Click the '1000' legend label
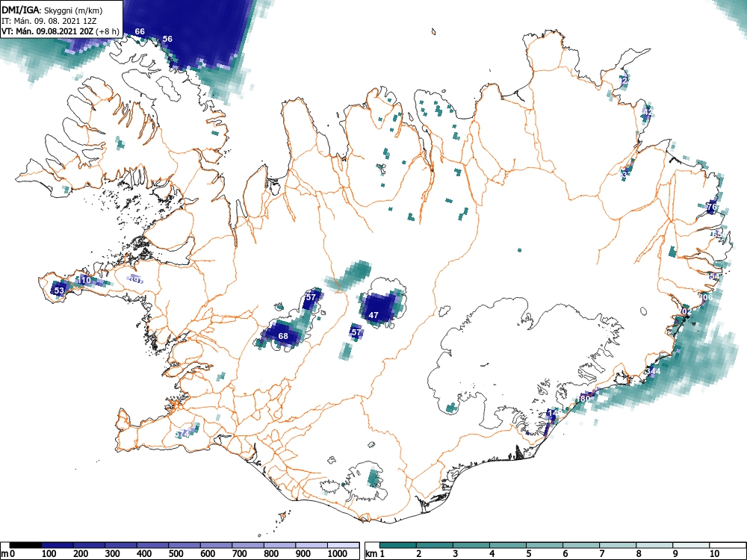 click(338, 553)
